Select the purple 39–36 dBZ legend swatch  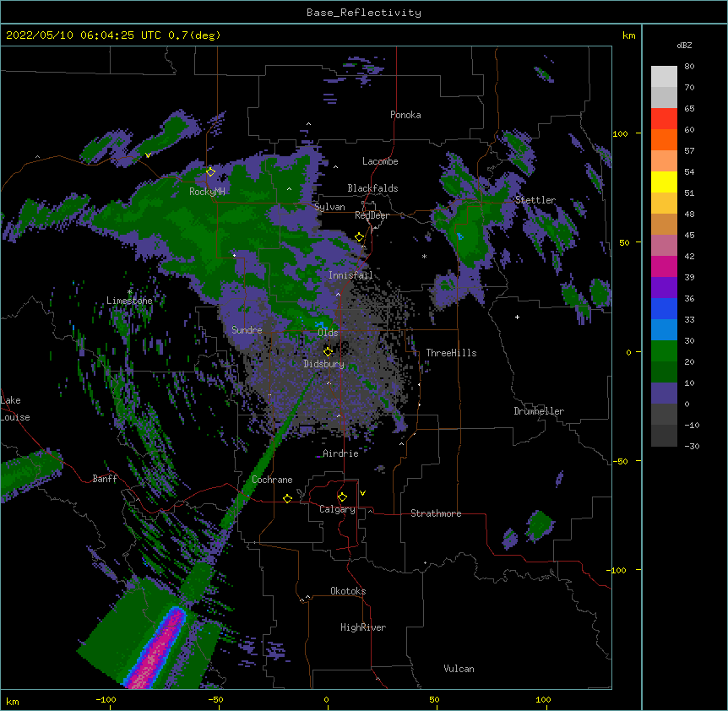tap(664, 288)
